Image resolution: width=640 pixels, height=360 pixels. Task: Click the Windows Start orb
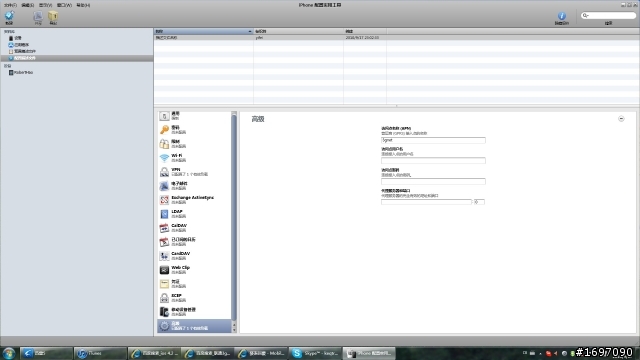(x=9, y=353)
